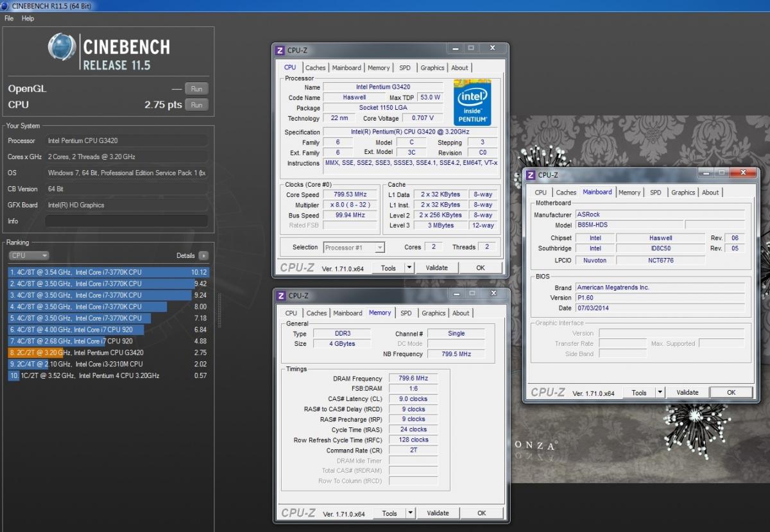Click the Manufacturer value ASRock
Image resolution: width=770 pixels, height=532 pixels.
(660, 215)
